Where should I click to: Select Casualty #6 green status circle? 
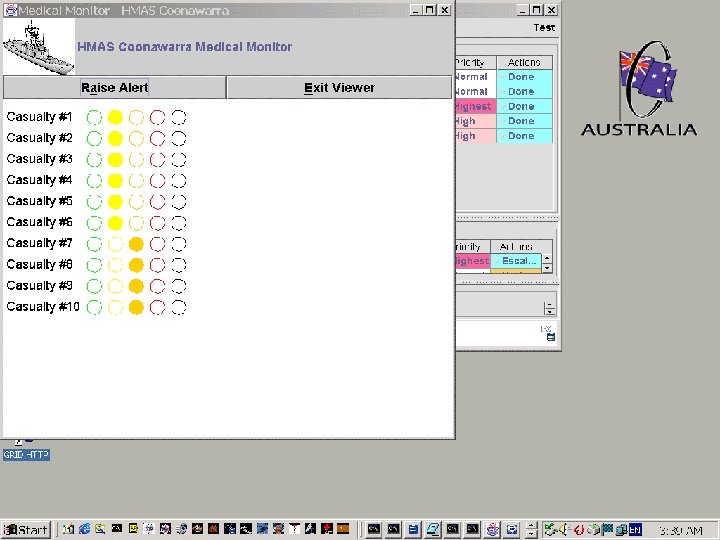94,223
